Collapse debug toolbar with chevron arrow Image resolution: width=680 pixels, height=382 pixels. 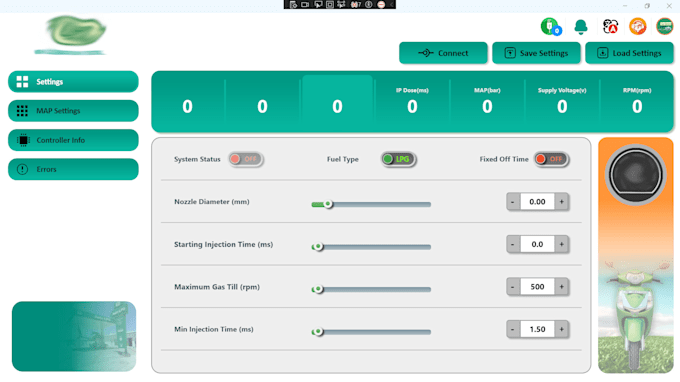tap(391, 4)
